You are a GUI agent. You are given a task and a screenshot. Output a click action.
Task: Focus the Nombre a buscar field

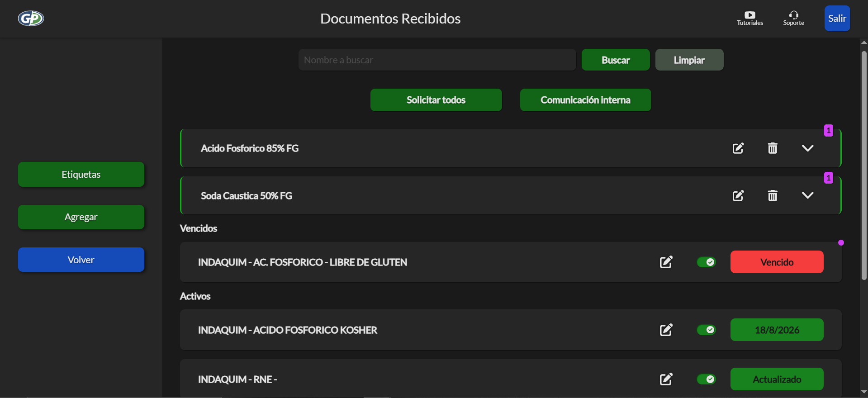pyautogui.click(x=436, y=60)
